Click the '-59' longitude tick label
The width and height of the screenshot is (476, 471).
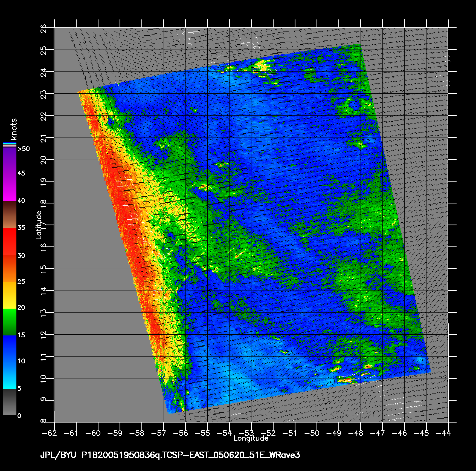[x=115, y=433]
